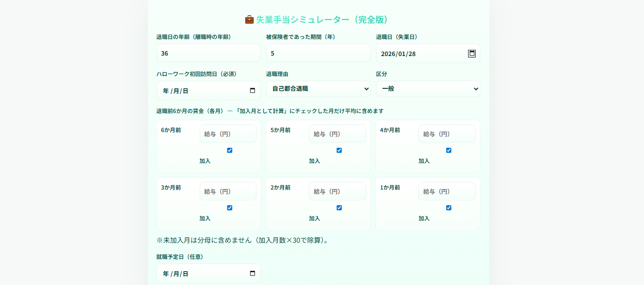Toggle the 加入 checkbox for 2か月前
The height and width of the screenshot is (285, 644).
pos(339,208)
